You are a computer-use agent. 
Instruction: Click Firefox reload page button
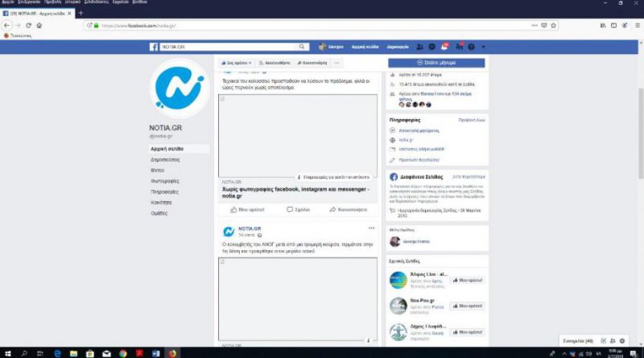tap(29, 25)
